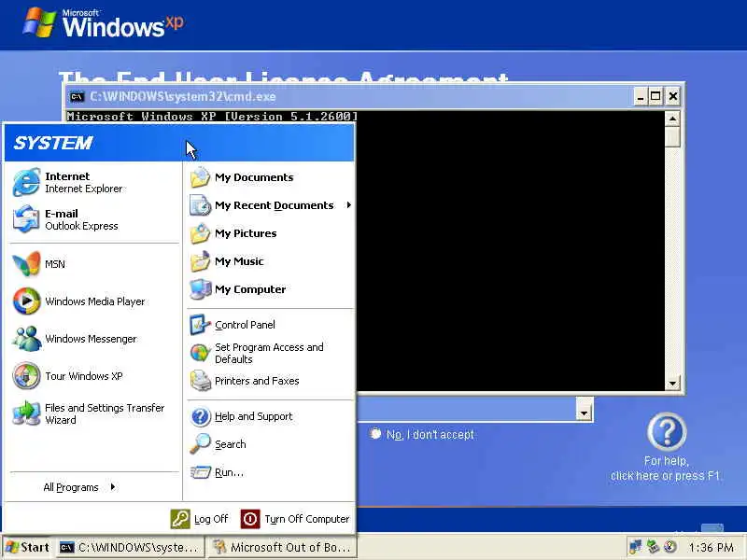Click the cmd window scroll down arrow
The width and height of the screenshot is (747, 560).
[x=672, y=383]
